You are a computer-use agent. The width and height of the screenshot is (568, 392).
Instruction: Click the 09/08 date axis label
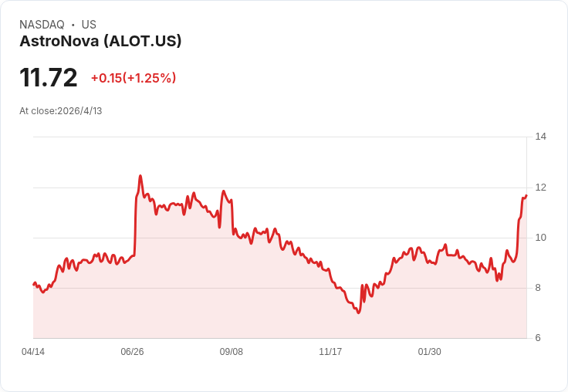click(x=231, y=352)
